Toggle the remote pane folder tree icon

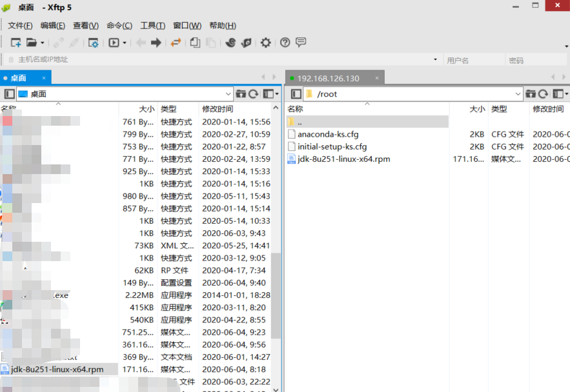[296, 94]
